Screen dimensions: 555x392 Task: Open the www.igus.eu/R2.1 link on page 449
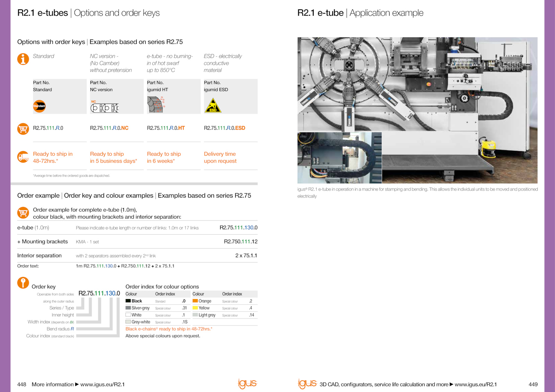click(476, 384)
